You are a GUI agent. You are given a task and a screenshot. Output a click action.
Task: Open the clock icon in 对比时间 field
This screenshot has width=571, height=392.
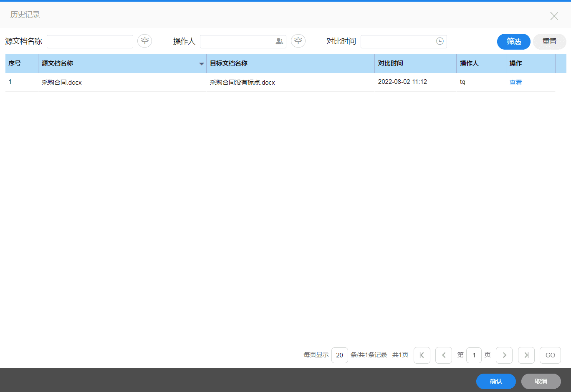point(440,41)
